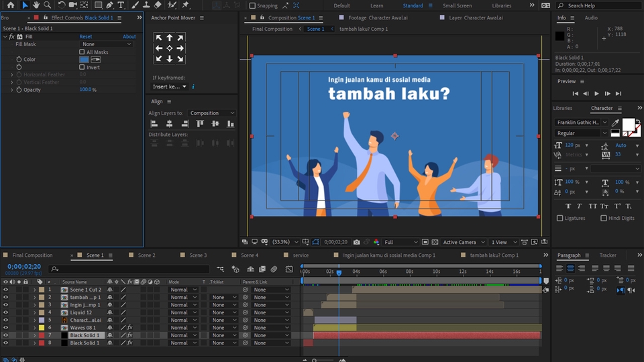Open the Fill Mask dropdown

[x=107, y=44]
